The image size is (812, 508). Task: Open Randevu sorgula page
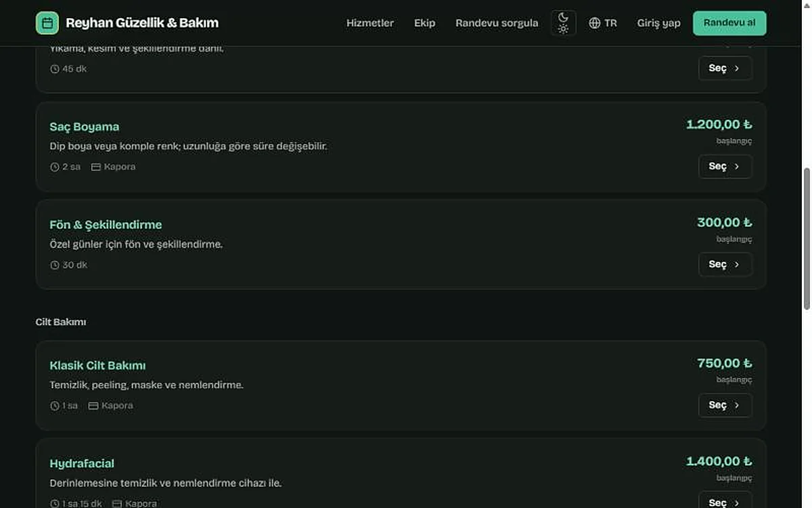click(497, 23)
